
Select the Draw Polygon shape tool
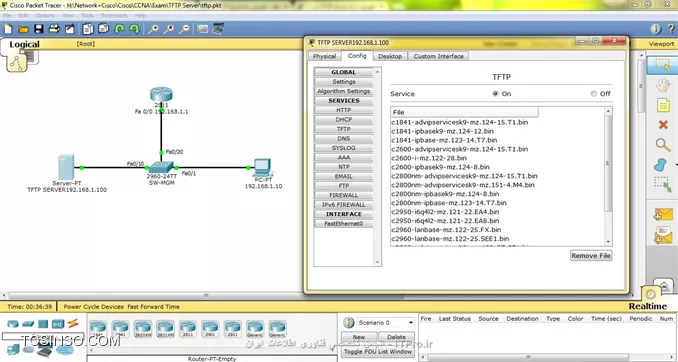[661, 165]
